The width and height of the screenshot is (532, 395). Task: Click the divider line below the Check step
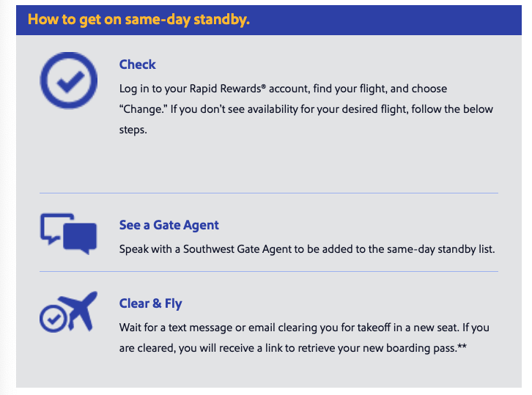pyautogui.click(x=268, y=193)
